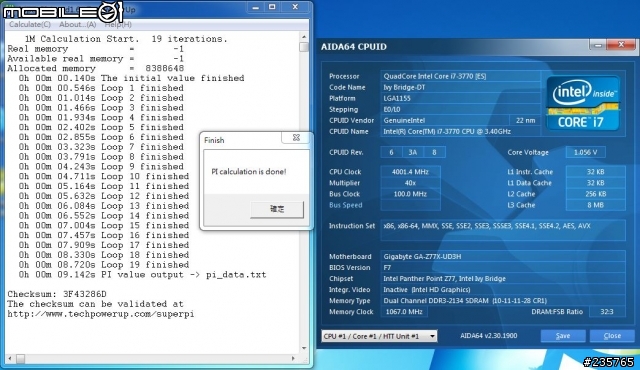Click the Processor value 'QuadCore Intel Core i7-3770 (ES)'
Image resolution: width=640 pixels, height=370 pixels.
pos(460,76)
